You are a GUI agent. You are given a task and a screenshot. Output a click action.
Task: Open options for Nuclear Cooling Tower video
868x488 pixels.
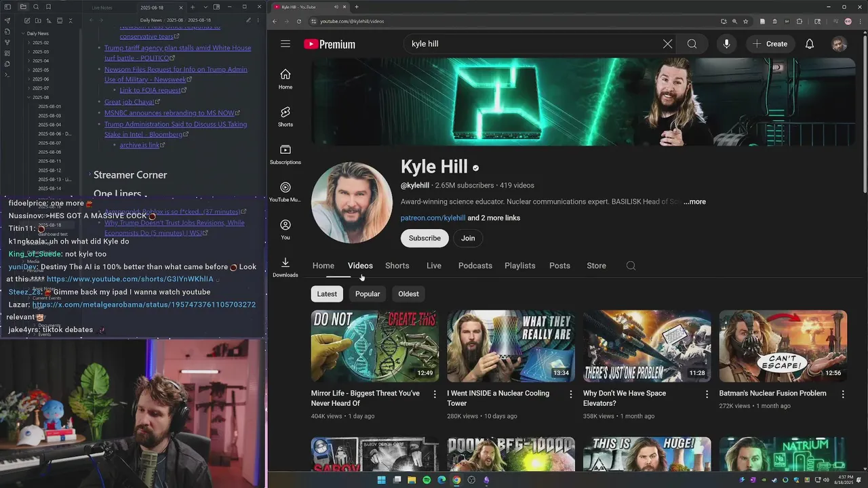pyautogui.click(x=570, y=394)
